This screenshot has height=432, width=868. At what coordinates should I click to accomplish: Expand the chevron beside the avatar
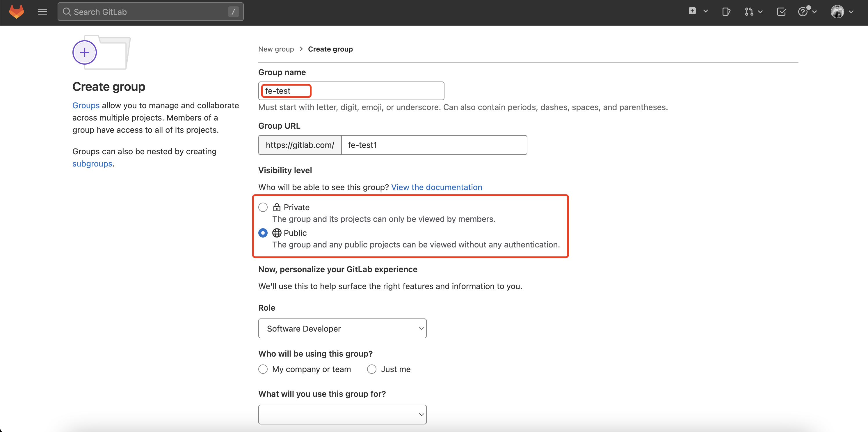click(851, 12)
